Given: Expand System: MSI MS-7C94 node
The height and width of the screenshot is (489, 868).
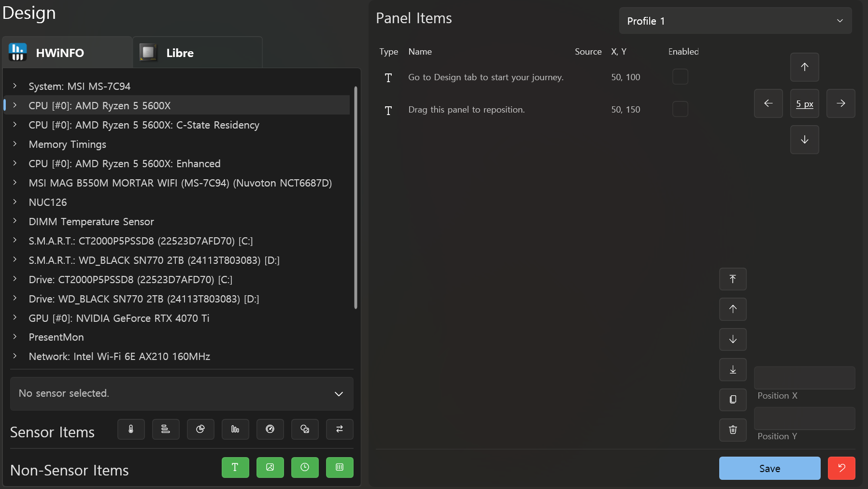Looking at the screenshot, I should (x=15, y=86).
